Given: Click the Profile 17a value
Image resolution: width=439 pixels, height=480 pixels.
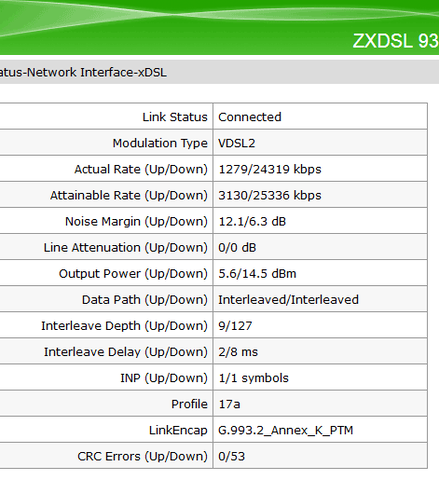Looking at the screenshot, I should [229, 404].
